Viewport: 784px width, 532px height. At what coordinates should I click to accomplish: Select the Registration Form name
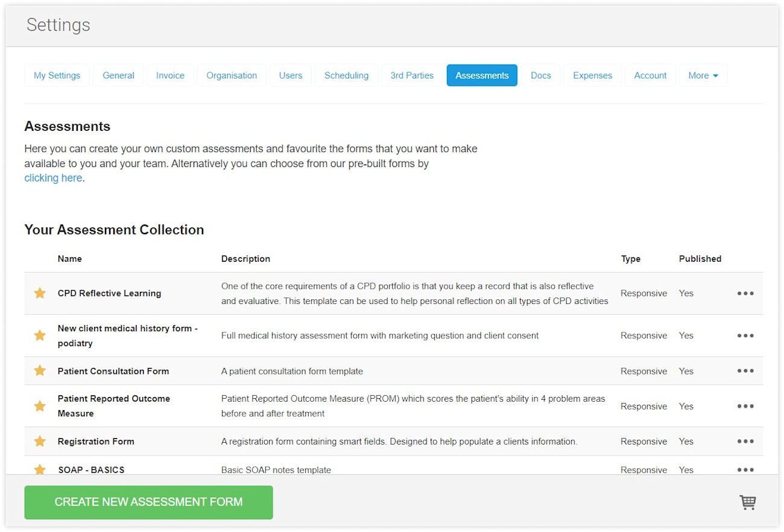[96, 441]
